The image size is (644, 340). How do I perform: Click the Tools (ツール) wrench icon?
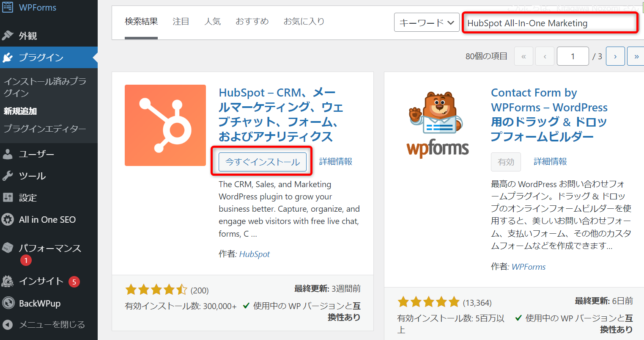pyautogui.click(x=8, y=176)
